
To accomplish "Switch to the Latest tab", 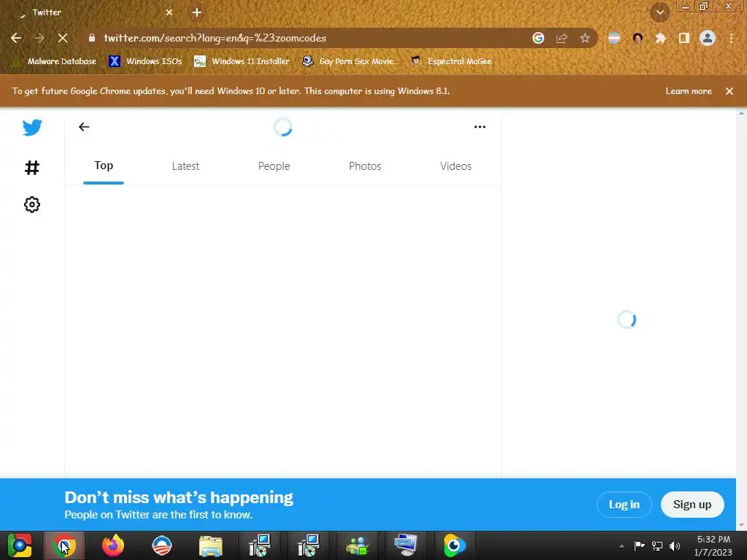I will tap(185, 166).
